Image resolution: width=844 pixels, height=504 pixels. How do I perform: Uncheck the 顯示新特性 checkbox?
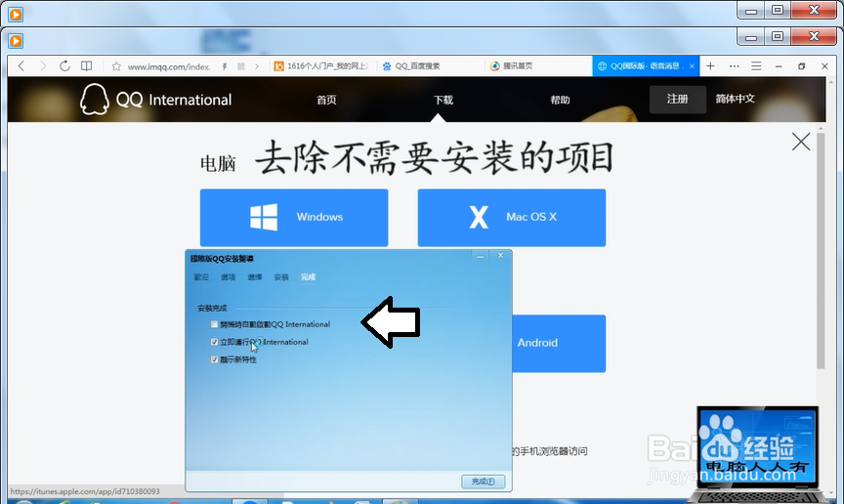coord(214,359)
